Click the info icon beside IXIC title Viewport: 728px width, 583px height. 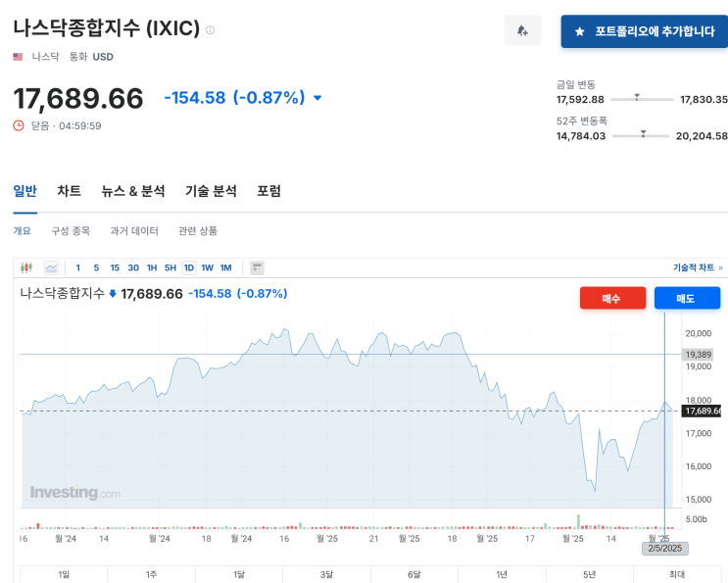pyautogui.click(x=211, y=30)
